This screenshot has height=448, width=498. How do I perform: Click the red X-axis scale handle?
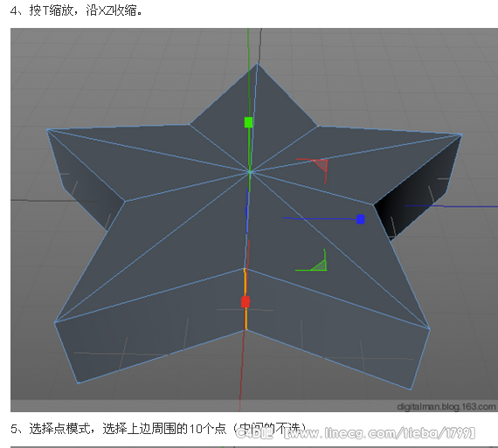tap(246, 301)
